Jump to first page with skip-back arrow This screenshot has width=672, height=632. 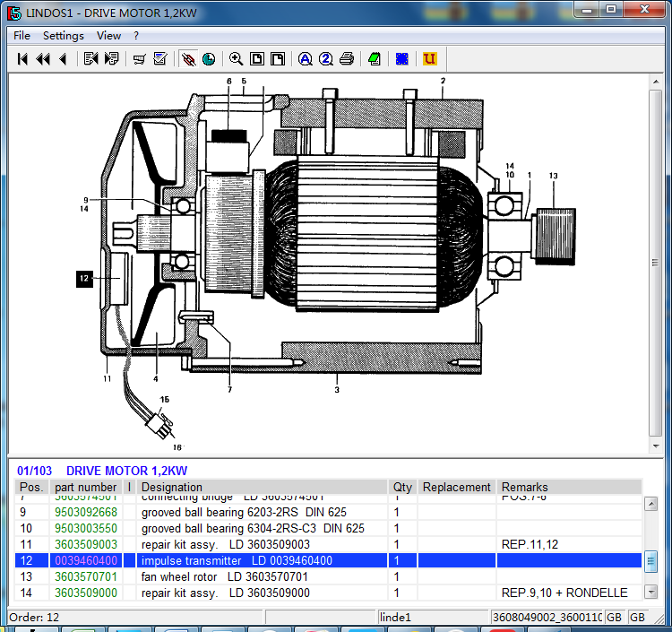click(x=22, y=59)
